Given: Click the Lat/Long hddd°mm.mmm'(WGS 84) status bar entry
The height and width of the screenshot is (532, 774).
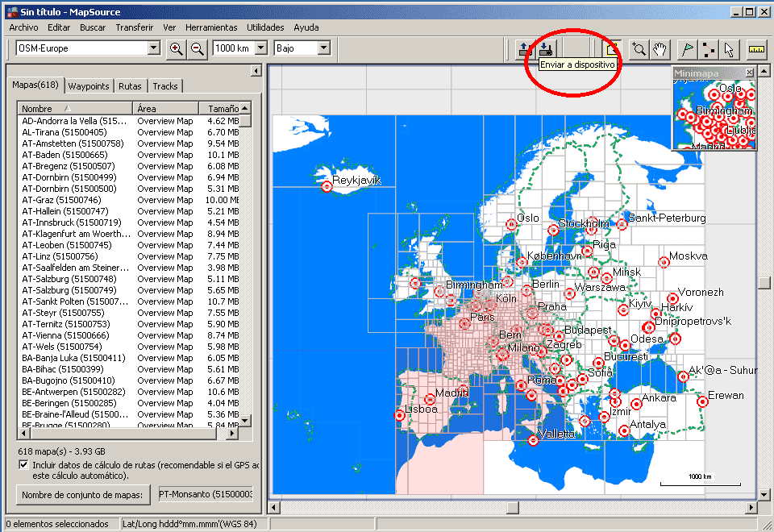Looking at the screenshot, I should pyautogui.click(x=195, y=524).
